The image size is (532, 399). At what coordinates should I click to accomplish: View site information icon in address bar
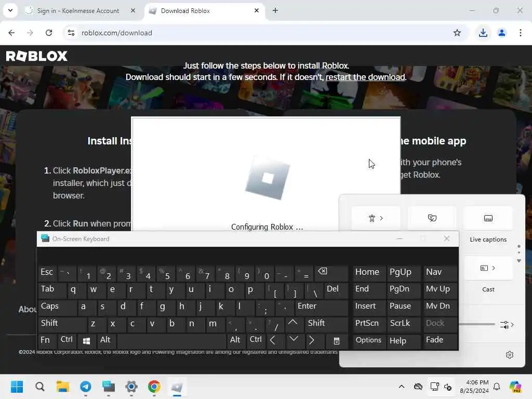pyautogui.click(x=71, y=33)
